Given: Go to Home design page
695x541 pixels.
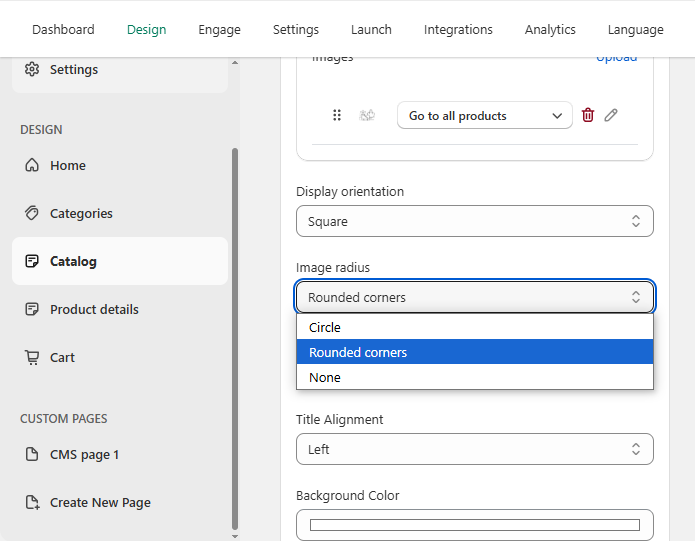Looking at the screenshot, I should tap(120, 165).
